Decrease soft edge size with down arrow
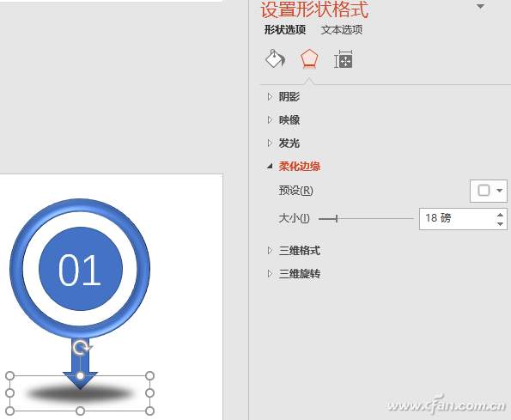 coord(500,223)
